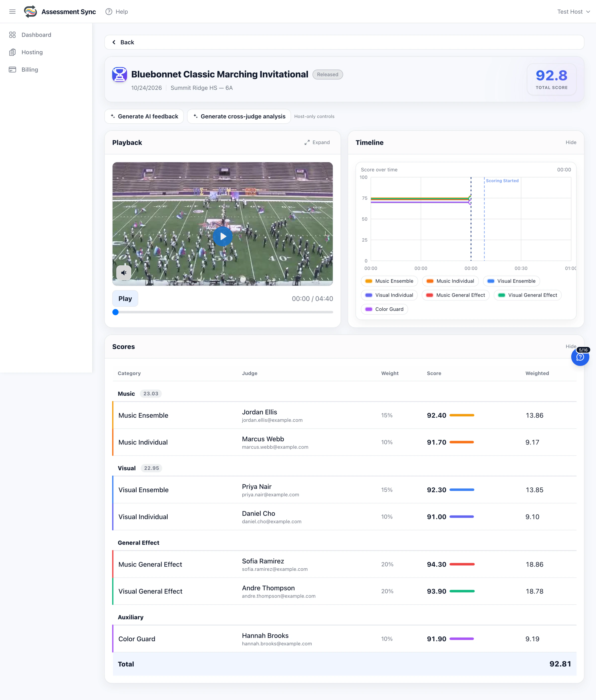
Task: Hide the Scores panel
Action: (571, 346)
